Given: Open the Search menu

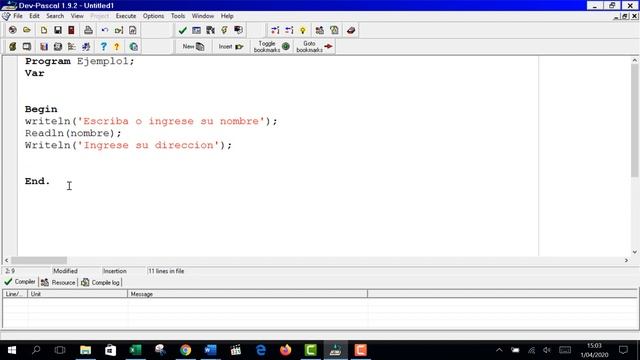Looking at the screenshot, I should click(55, 16).
